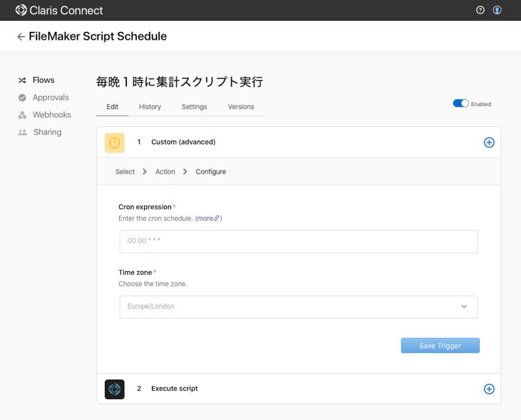Open Webhooks in the sidebar

(x=52, y=115)
